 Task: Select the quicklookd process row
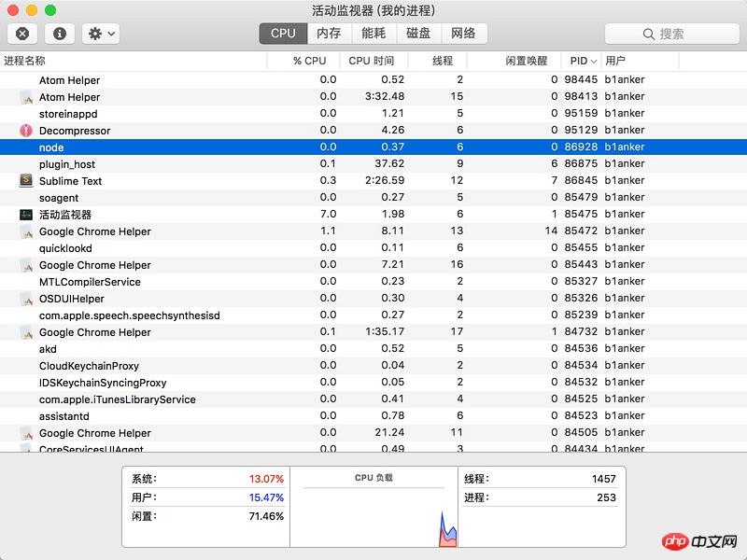click(373, 248)
